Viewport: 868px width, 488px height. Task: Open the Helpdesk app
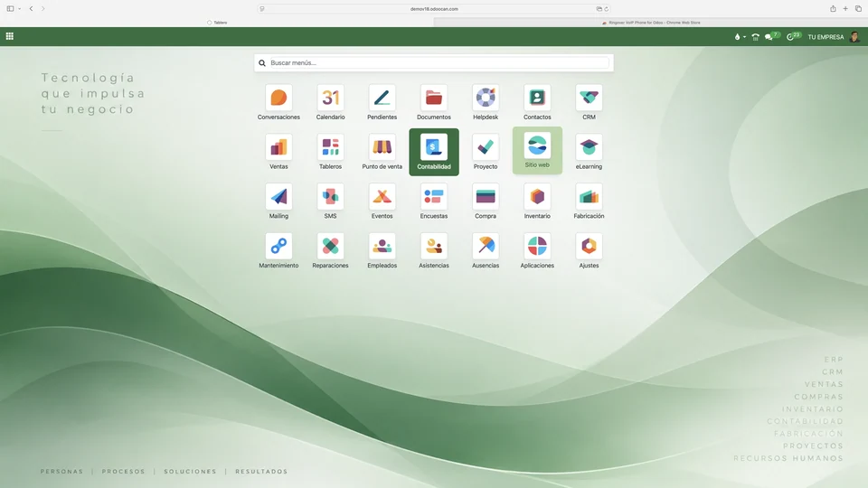tap(486, 103)
